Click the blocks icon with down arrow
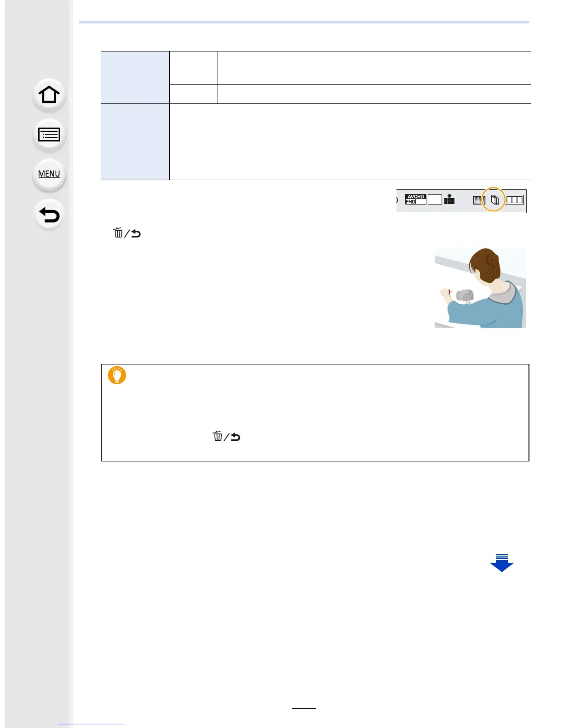 449,199
